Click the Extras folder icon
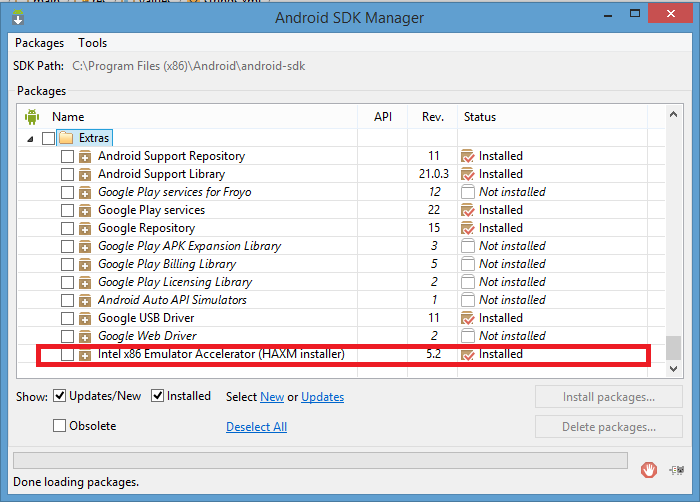This screenshot has height=502, width=700. pyautogui.click(x=67, y=138)
